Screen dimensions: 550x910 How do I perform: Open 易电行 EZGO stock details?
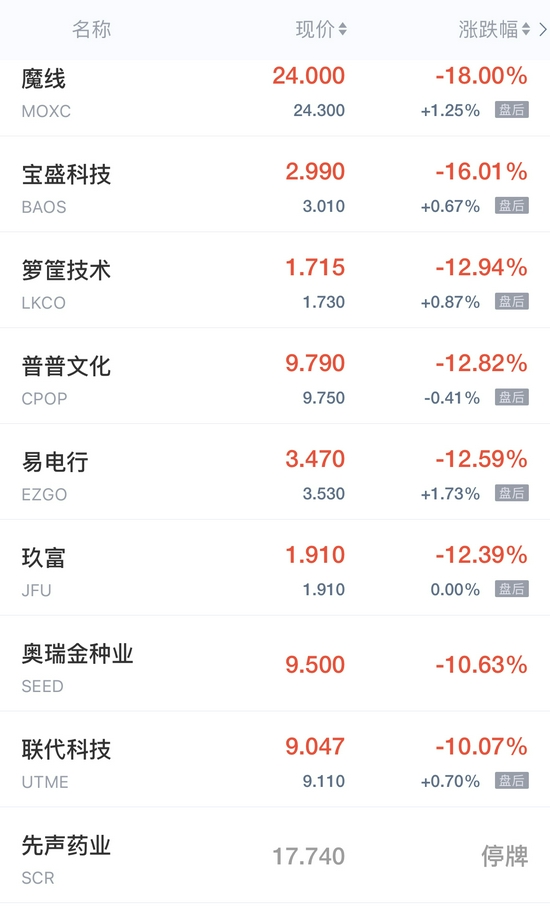(275, 471)
